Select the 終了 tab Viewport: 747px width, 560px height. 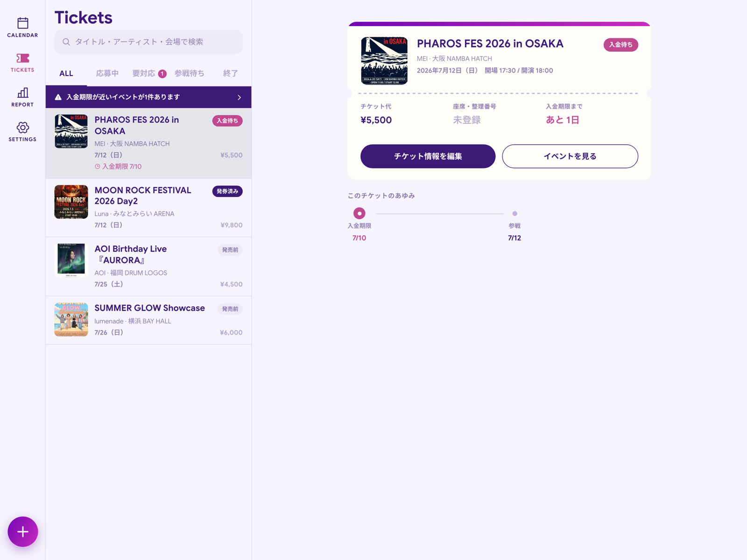tap(230, 73)
